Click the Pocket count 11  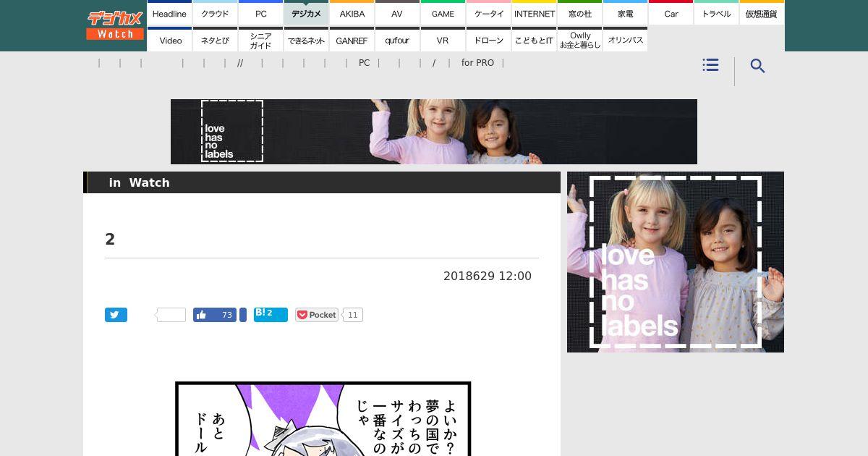[x=353, y=315]
